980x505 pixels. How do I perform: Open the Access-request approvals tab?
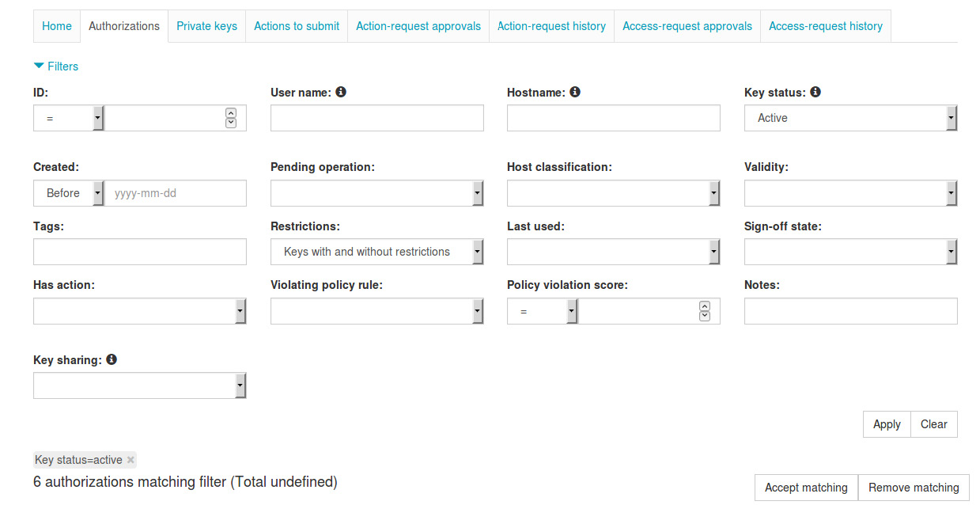[687, 26]
